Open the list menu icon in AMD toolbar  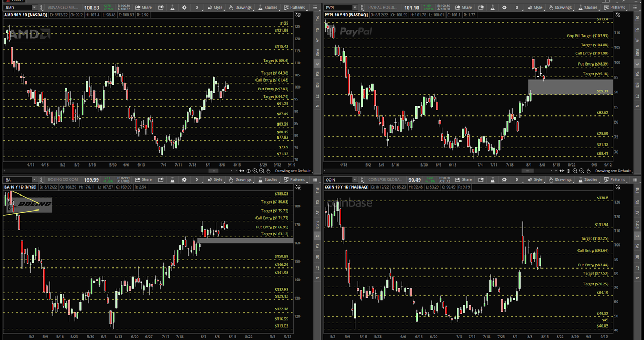tap(315, 8)
